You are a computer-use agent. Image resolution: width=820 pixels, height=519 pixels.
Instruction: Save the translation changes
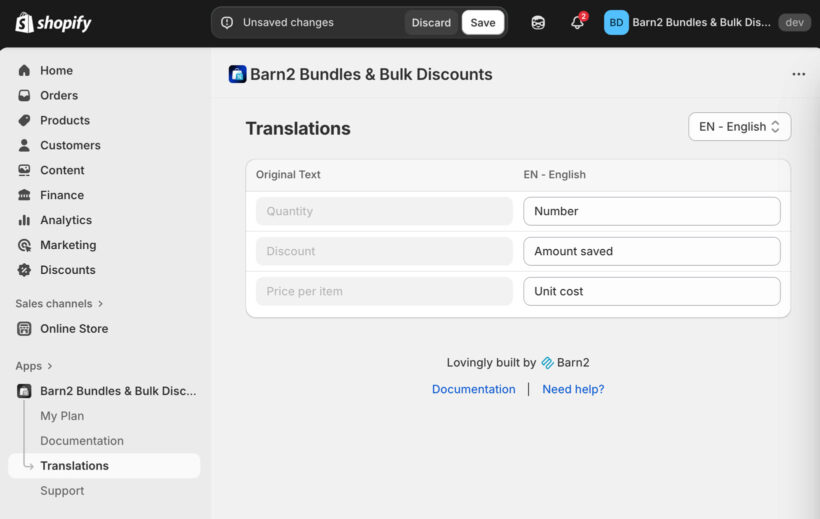(483, 22)
